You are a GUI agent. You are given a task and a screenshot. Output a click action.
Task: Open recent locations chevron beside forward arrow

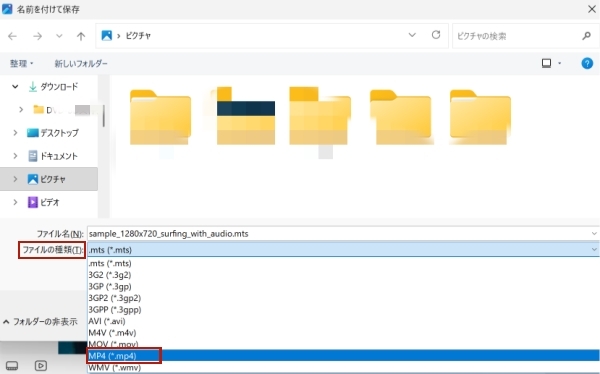[x=59, y=36]
